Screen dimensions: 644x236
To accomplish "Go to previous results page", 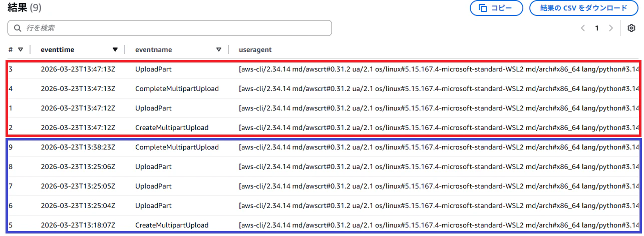I will (x=583, y=28).
